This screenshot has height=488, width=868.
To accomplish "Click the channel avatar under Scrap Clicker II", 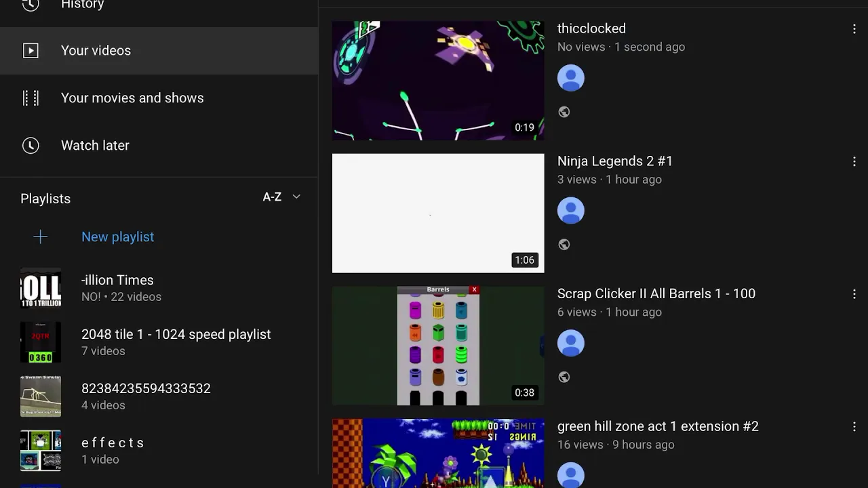I will [571, 343].
